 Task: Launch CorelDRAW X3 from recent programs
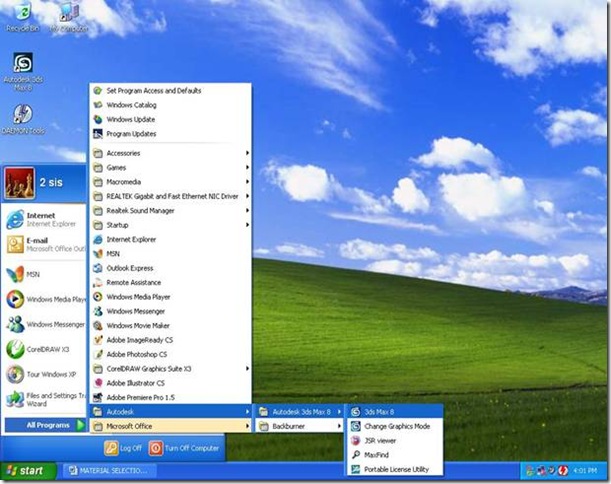pos(44,349)
